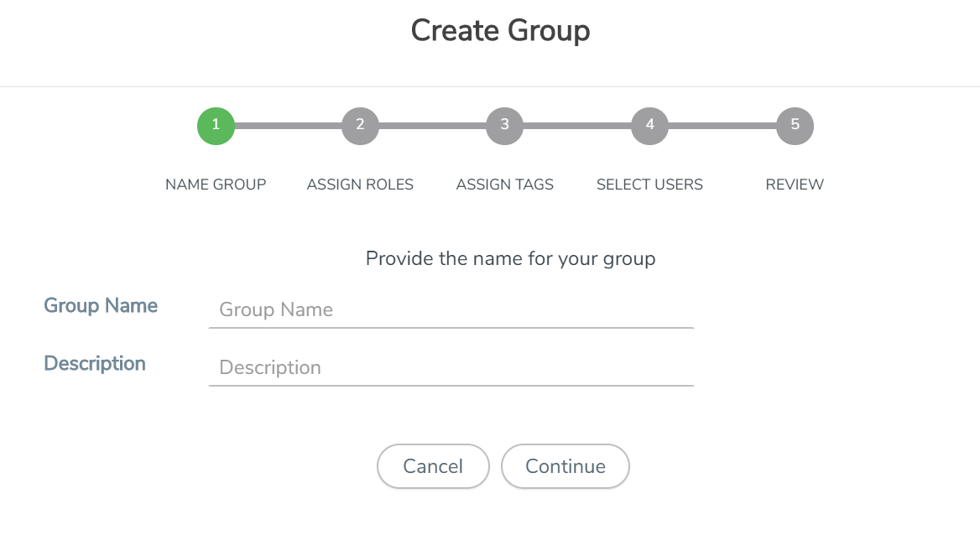Click the step 4 circle
The height and width of the screenshot is (535, 980).
coord(649,126)
